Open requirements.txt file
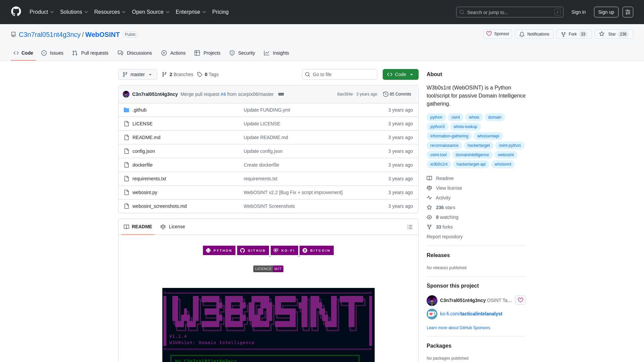 149,179
